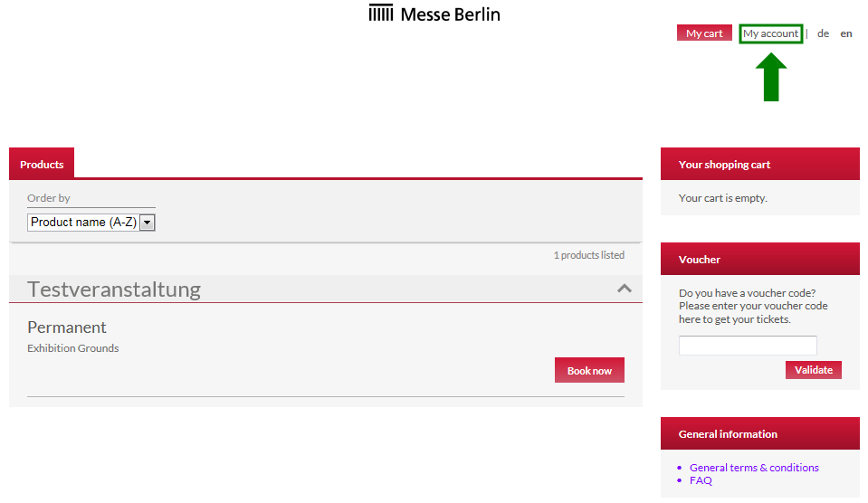Collapse the Testveranstaltung section chevron
Viewport: 868px width, 503px height.
(x=625, y=289)
